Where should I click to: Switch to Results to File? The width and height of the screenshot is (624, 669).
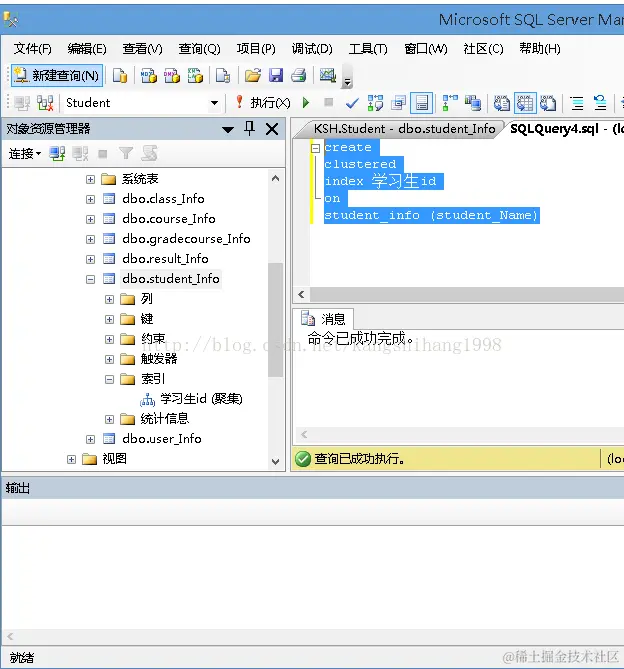pyautogui.click(x=548, y=103)
